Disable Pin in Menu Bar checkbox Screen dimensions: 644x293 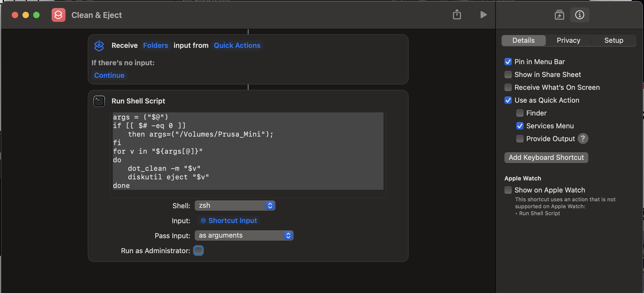coord(508,62)
